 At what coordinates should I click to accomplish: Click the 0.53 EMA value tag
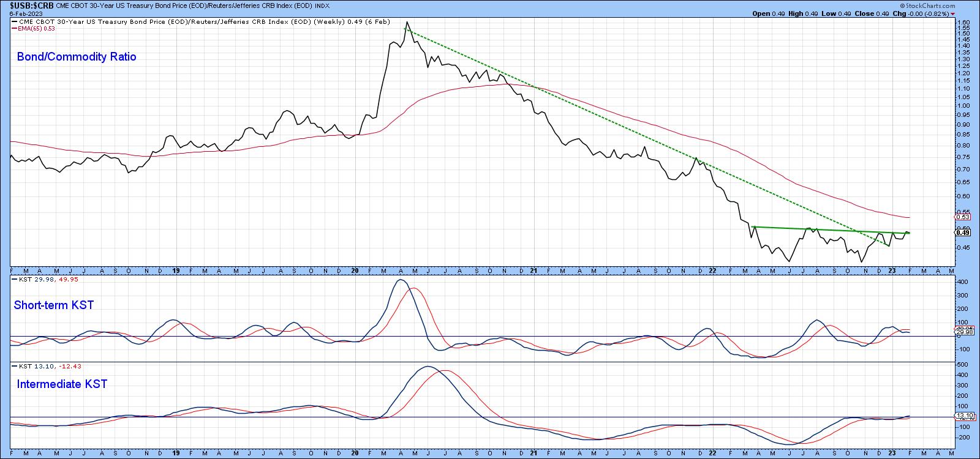(962, 217)
